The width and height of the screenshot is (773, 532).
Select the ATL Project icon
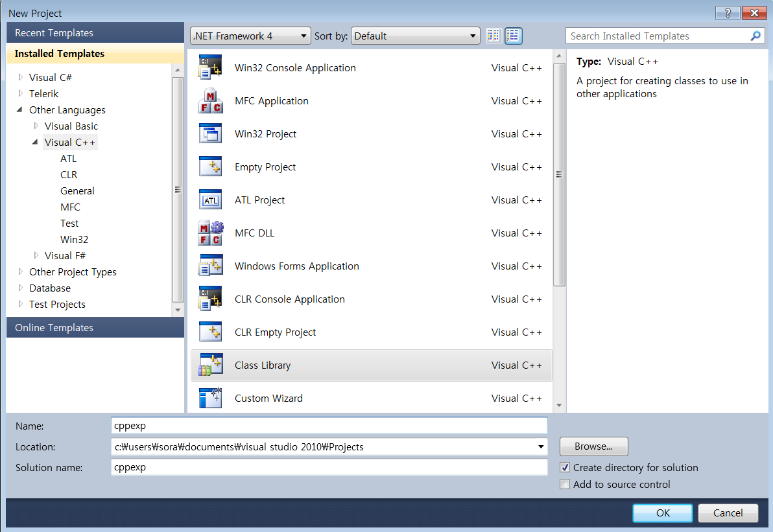click(x=210, y=200)
